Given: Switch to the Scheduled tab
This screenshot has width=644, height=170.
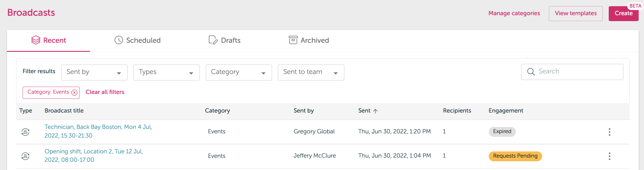Looking at the screenshot, I should [x=137, y=41].
